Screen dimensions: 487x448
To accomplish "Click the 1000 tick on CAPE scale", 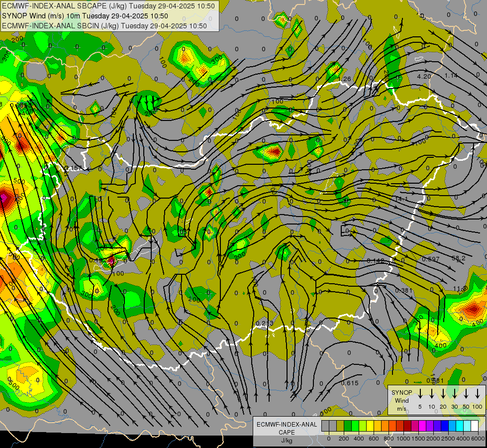I will point(403,439).
